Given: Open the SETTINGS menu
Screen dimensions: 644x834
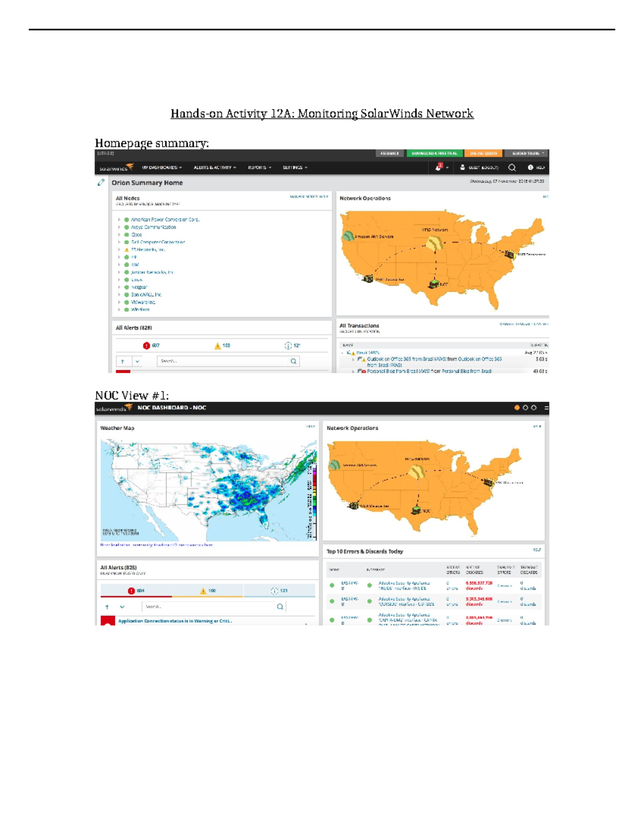Looking at the screenshot, I should [x=294, y=167].
